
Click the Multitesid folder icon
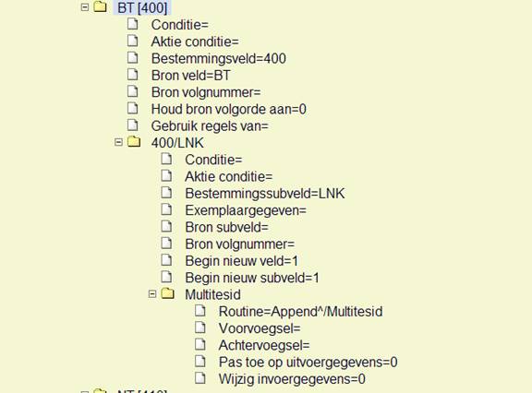pyautogui.click(x=167, y=293)
